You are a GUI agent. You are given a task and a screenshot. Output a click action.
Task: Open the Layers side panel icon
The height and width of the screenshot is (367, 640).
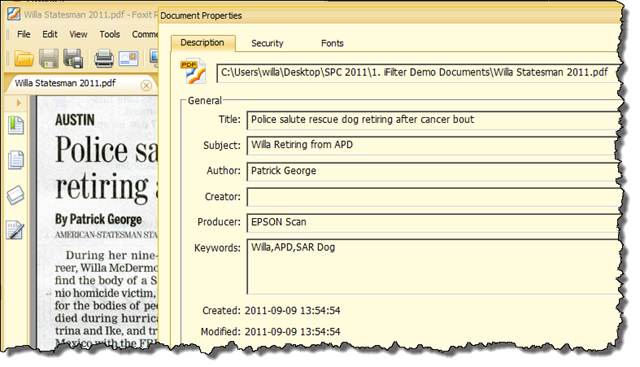16,195
